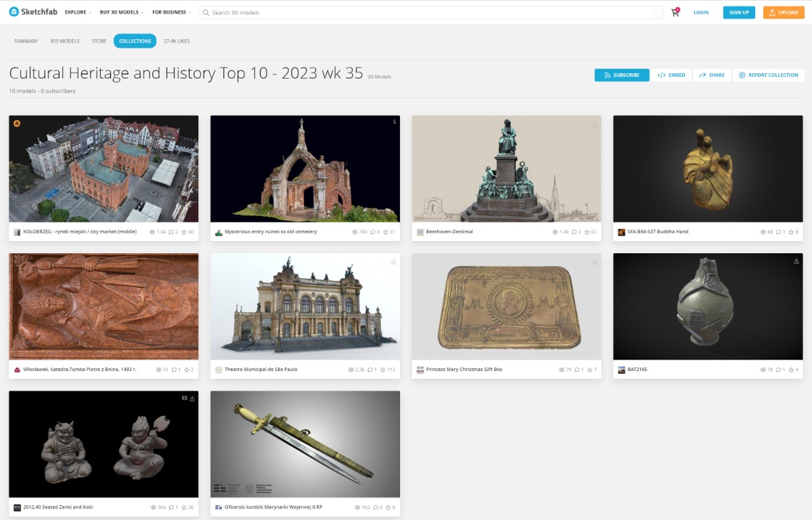Switch to the 27.4K Likes tab
This screenshot has width=812, height=520.
tap(177, 41)
